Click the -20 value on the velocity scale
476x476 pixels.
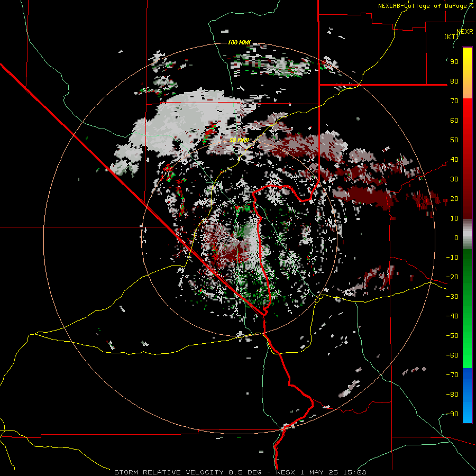point(452,277)
